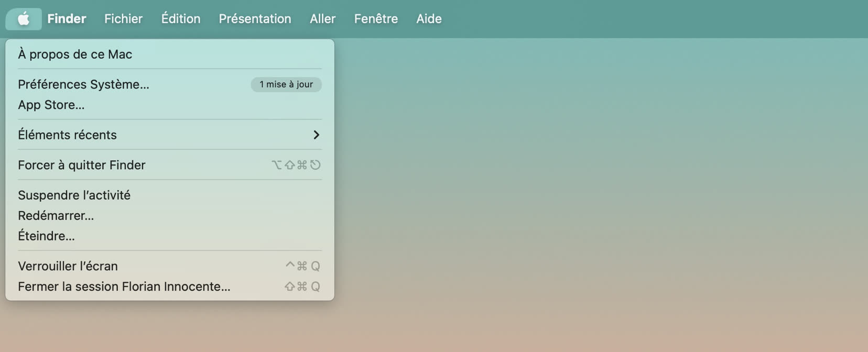
Task: Open Préférences Système…
Action: [x=170, y=84]
